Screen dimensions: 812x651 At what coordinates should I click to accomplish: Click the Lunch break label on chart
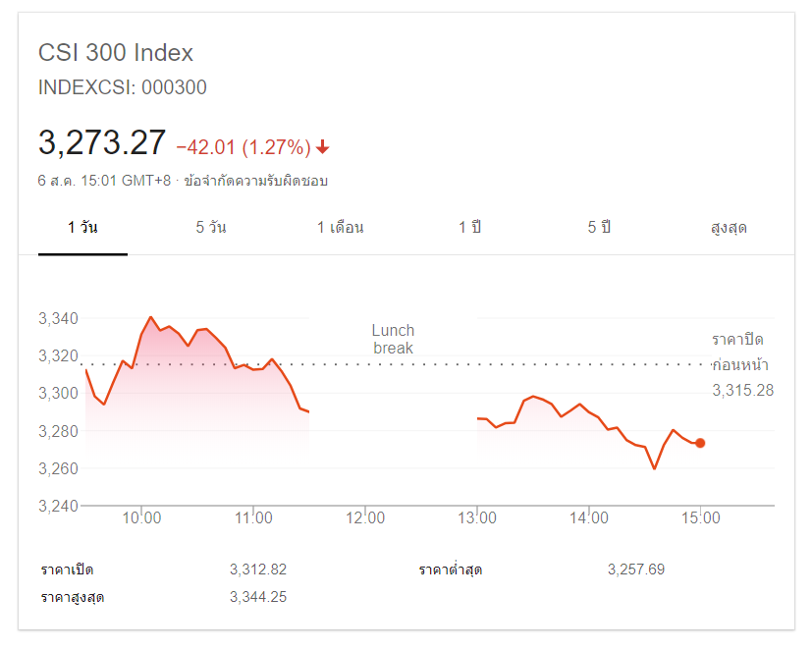[393, 339]
